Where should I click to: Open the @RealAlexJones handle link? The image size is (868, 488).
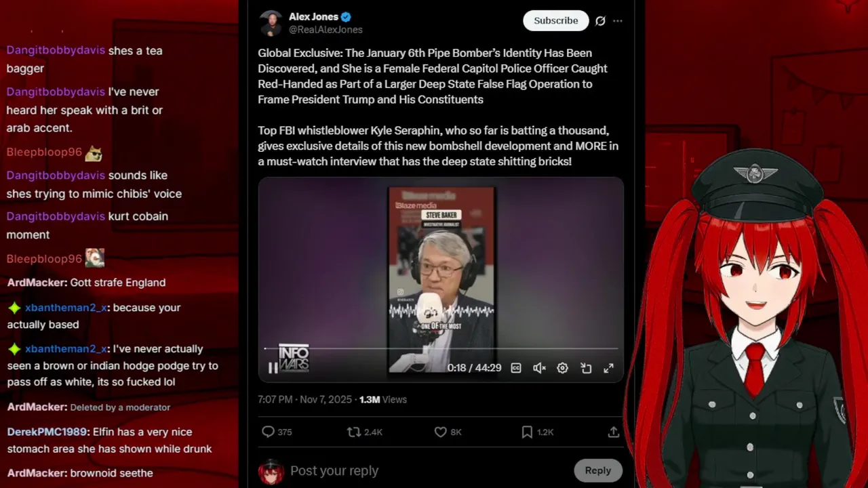tap(325, 30)
